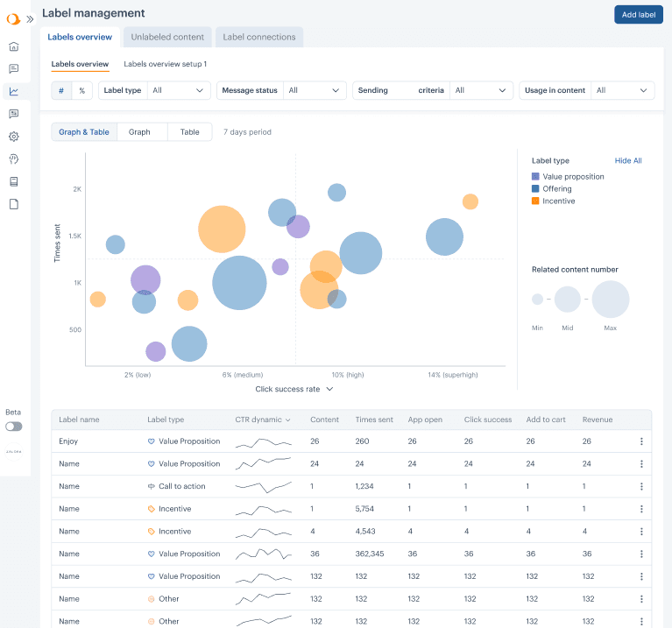The height and width of the screenshot is (628, 672).
Task: Open row menu for 4,543 Incentive row
Action: (x=641, y=531)
